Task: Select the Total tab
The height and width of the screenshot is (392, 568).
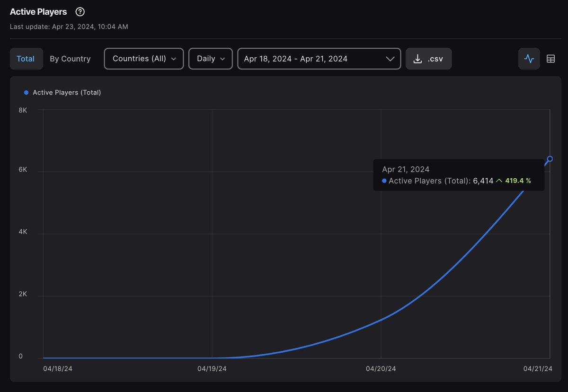Action: pyautogui.click(x=26, y=59)
